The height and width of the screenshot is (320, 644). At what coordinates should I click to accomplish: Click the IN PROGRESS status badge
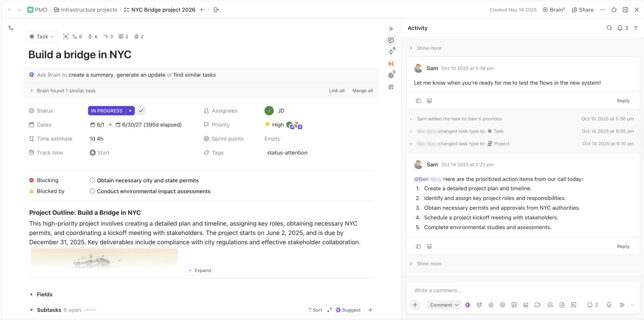tap(107, 111)
